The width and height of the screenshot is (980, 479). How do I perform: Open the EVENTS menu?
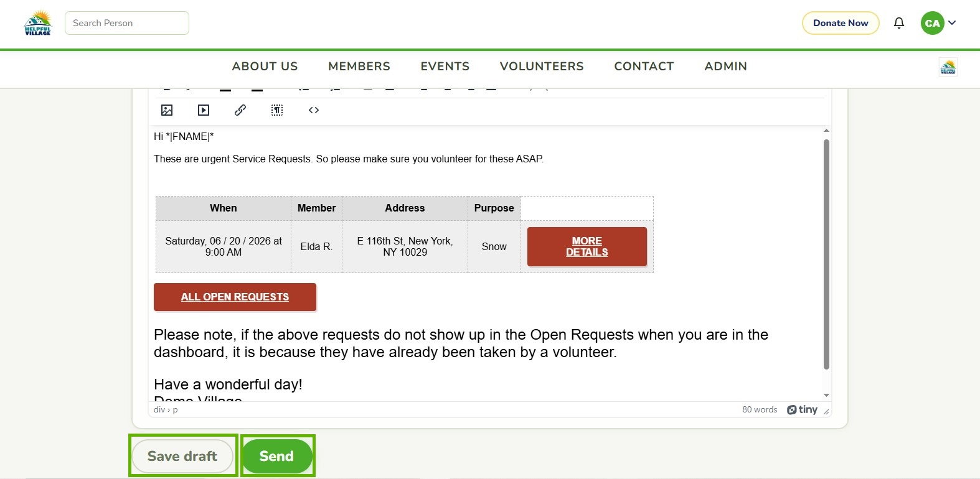point(445,67)
